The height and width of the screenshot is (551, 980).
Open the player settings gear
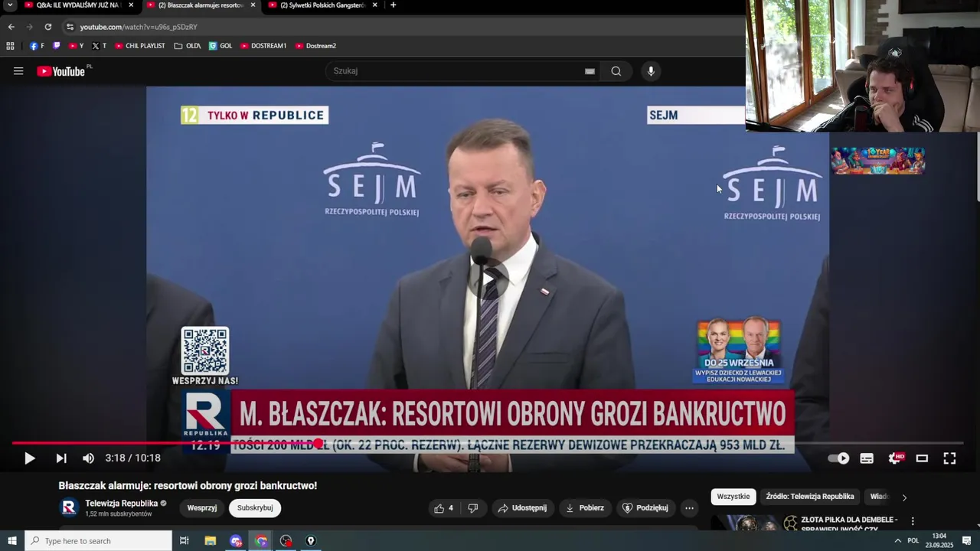click(x=895, y=458)
